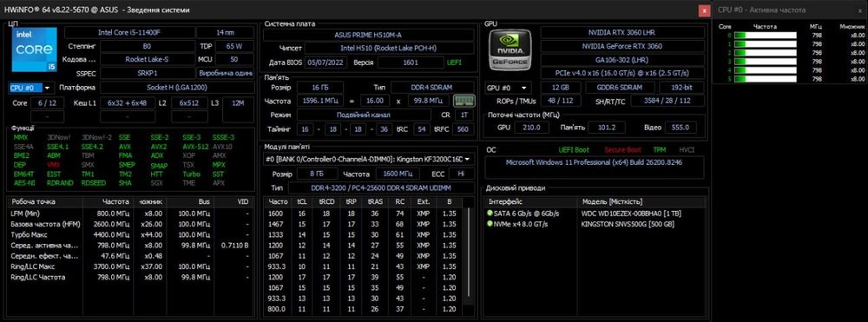Click the BIOS version 1601 field

point(411,62)
